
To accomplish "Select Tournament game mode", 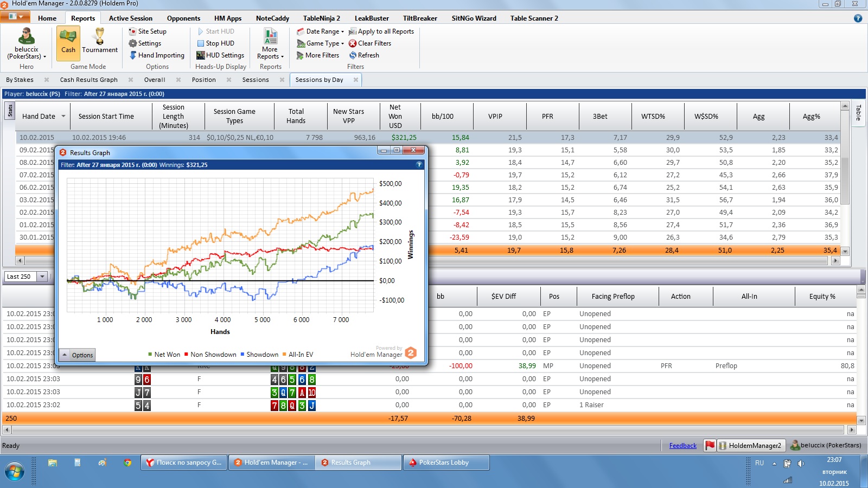I will pos(100,42).
